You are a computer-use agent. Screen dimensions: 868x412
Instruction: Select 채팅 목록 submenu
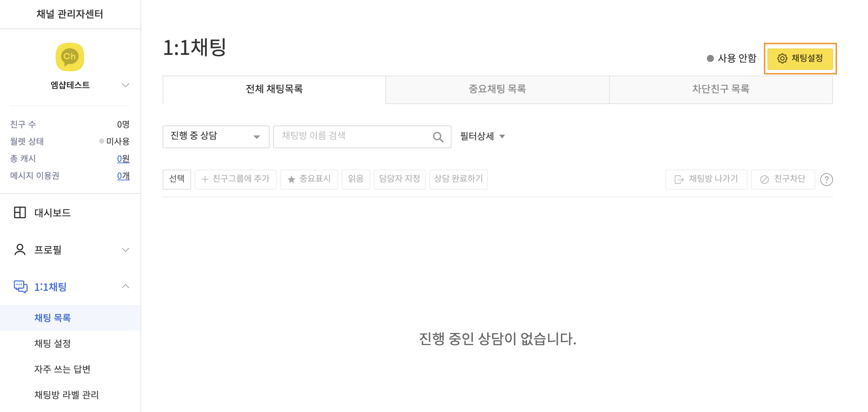click(70, 318)
